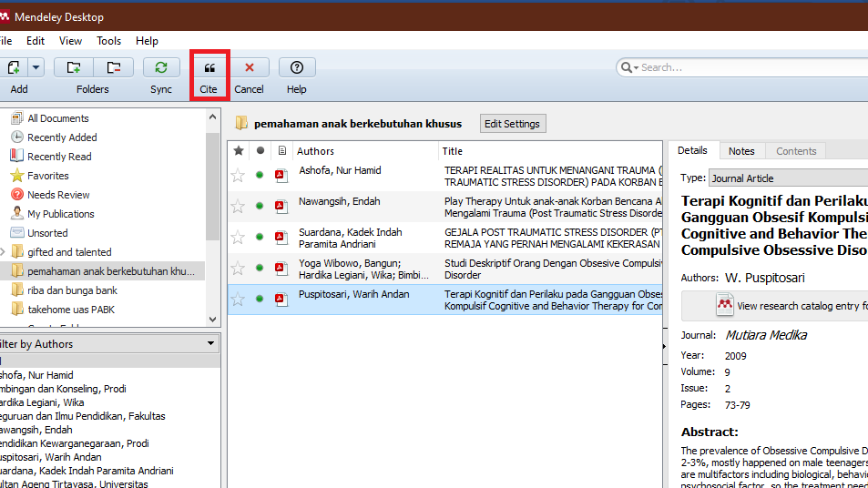Screen dimensions: 868x488
Task: Select Unsorted in sidebar
Action: point(47,233)
